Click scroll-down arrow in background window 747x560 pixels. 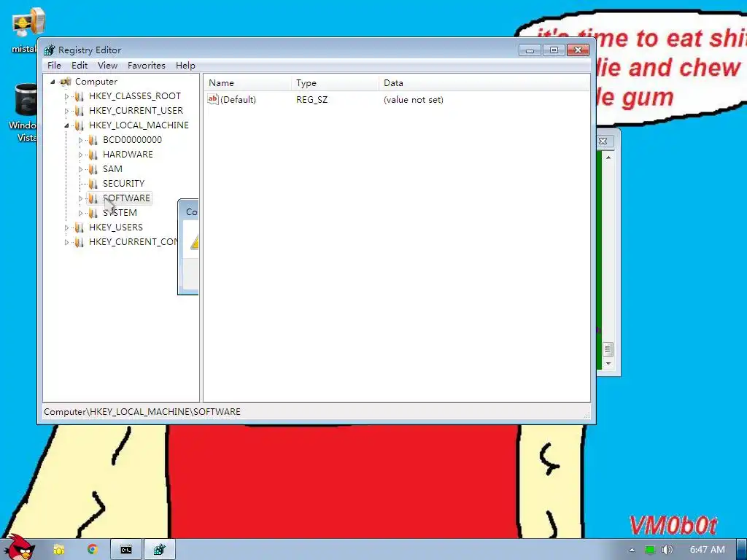pyautogui.click(x=608, y=364)
